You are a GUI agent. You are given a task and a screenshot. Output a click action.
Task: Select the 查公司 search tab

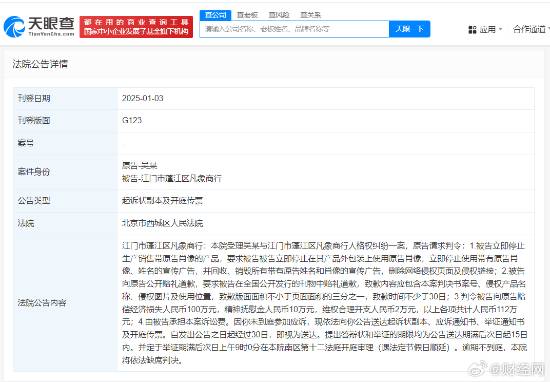pyautogui.click(x=215, y=15)
